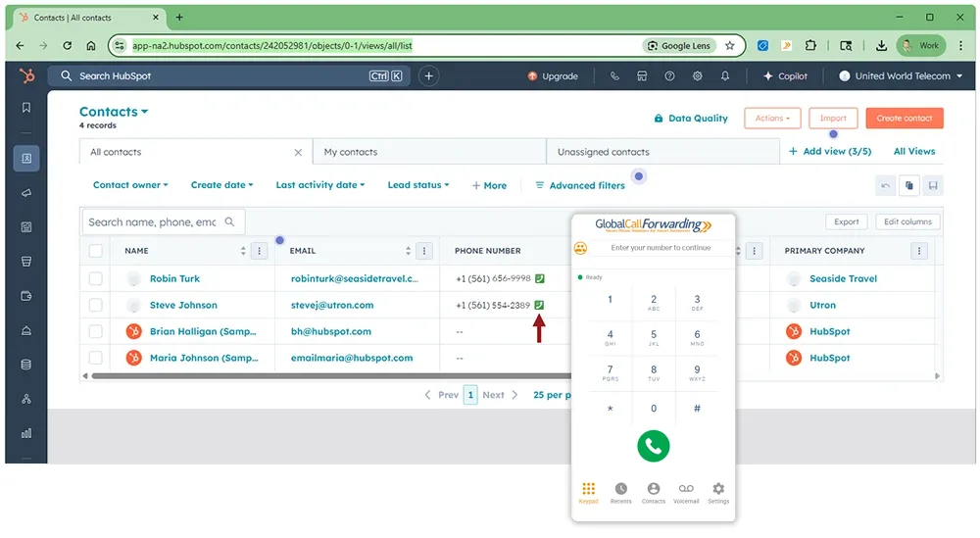980x538 pixels.
Task: Open the Copilot button
Action: point(785,76)
